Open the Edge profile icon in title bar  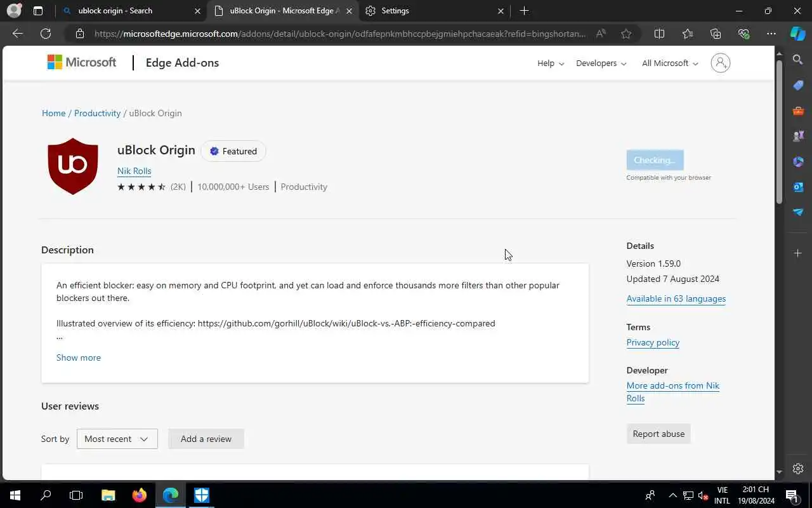13,11
